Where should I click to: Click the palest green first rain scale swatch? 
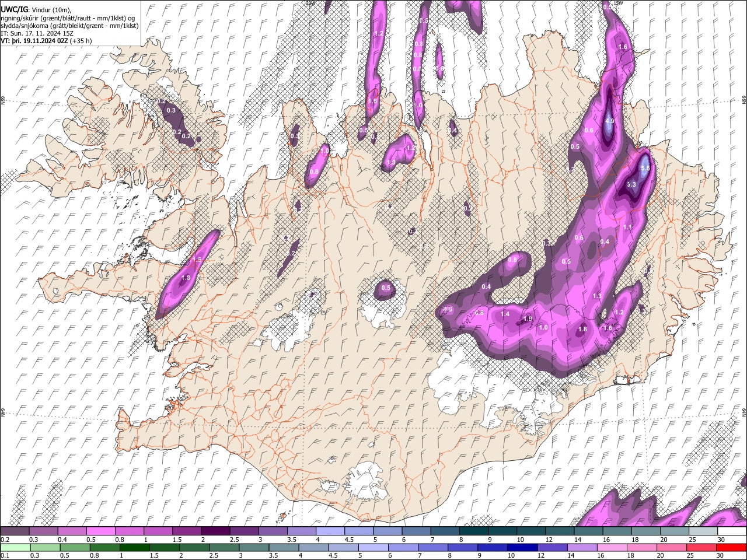15,547
